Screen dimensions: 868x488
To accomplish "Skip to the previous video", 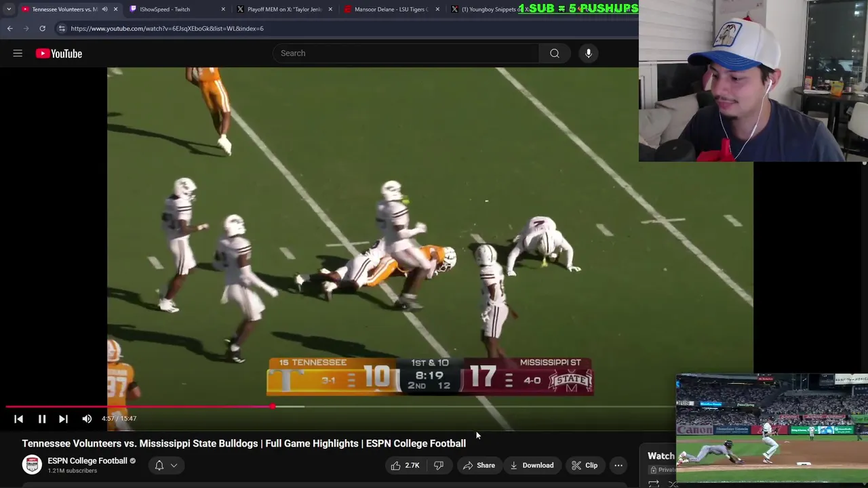I will (18, 419).
